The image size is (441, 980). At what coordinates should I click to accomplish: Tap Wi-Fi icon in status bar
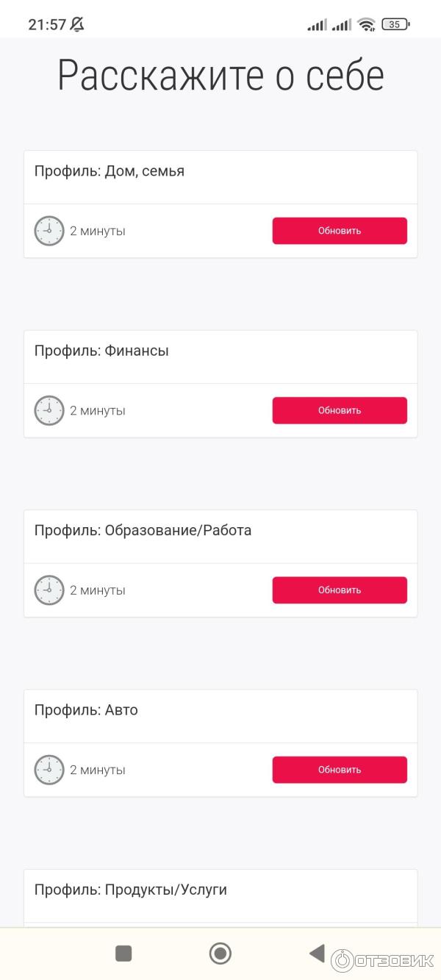(x=366, y=24)
